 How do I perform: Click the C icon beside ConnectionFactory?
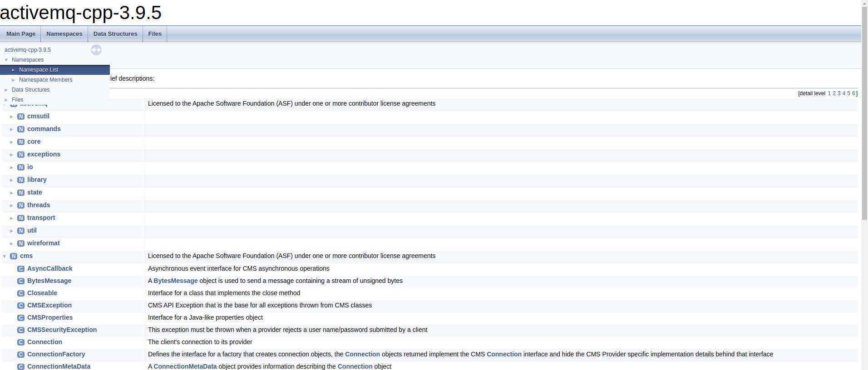pyautogui.click(x=21, y=355)
